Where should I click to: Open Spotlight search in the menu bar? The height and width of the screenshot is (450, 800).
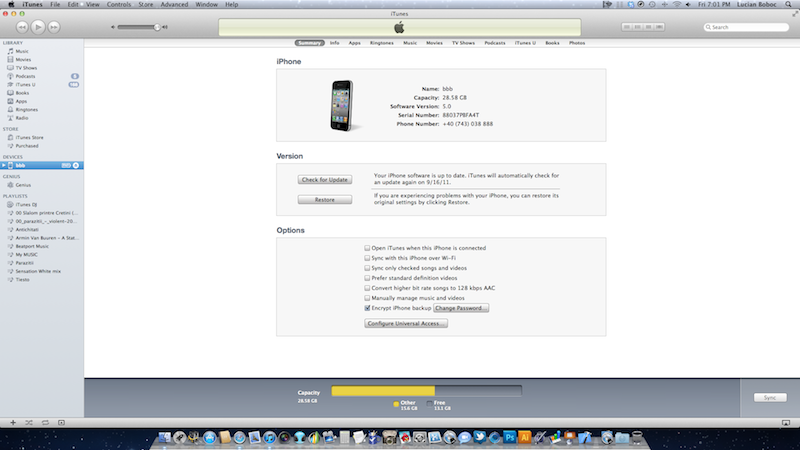coord(788,4)
